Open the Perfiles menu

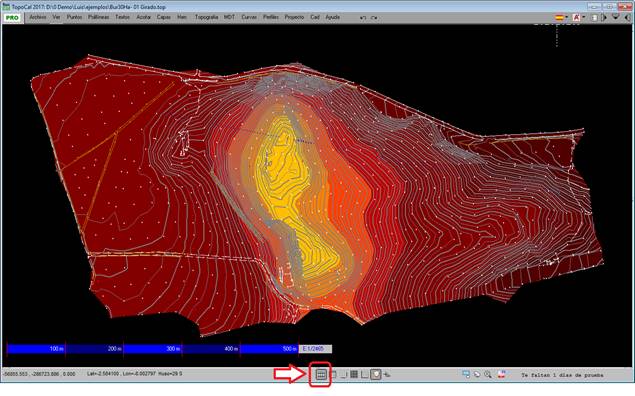[x=271, y=17]
